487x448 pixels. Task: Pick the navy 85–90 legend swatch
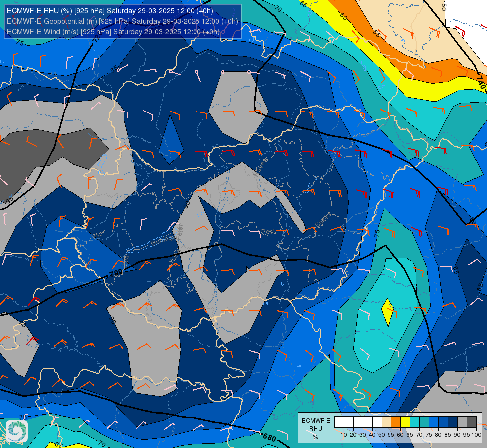coord(453,422)
